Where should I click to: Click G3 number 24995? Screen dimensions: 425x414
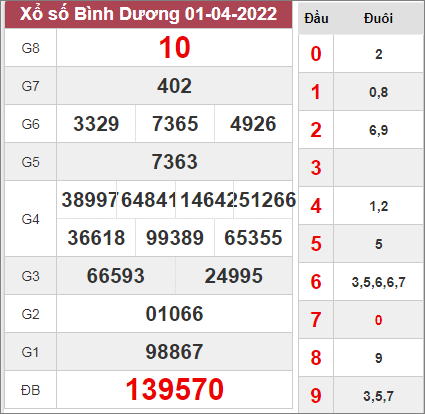[234, 276]
